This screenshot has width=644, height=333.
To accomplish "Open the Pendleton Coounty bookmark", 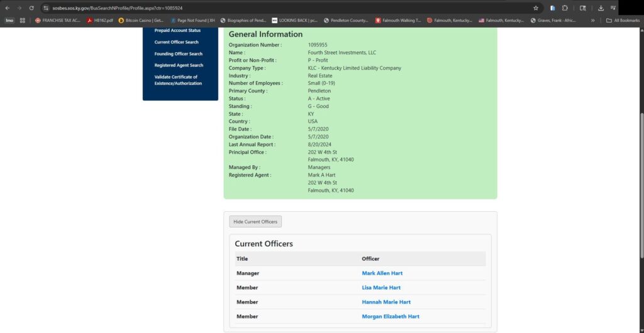I will [347, 20].
